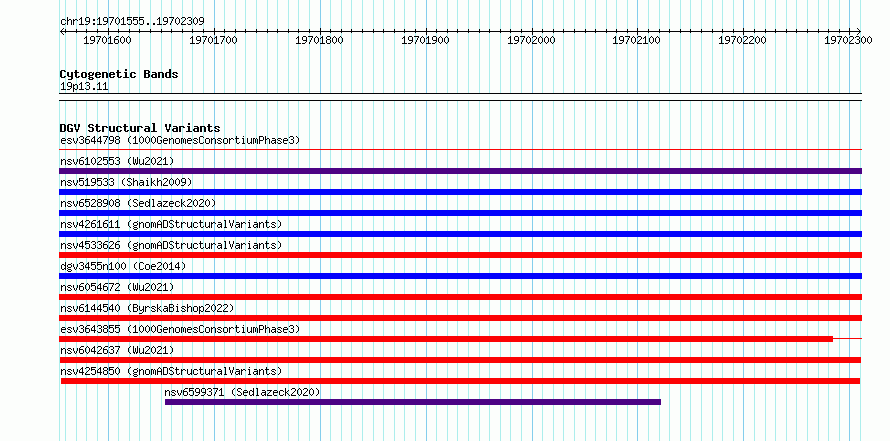Select the blue dgv3455n100 variant bar

tap(460, 276)
